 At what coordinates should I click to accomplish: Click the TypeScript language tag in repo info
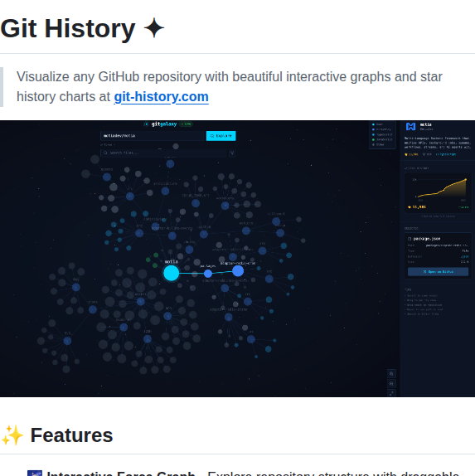click(446, 154)
